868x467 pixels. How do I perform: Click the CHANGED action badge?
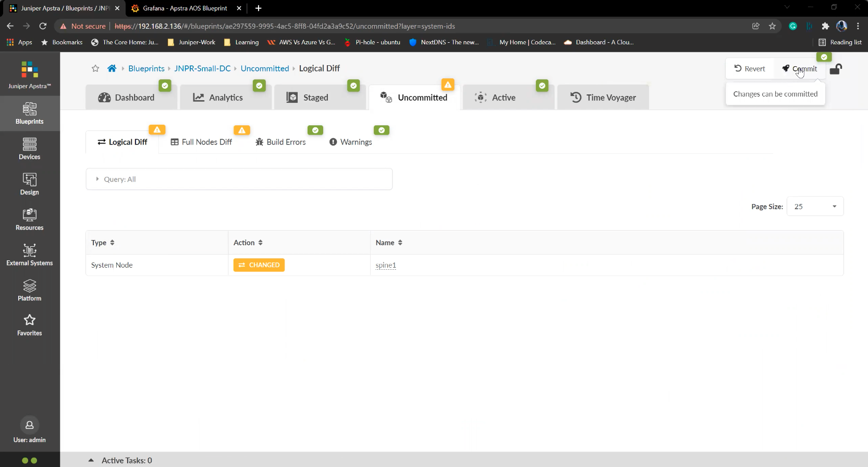pyautogui.click(x=259, y=265)
